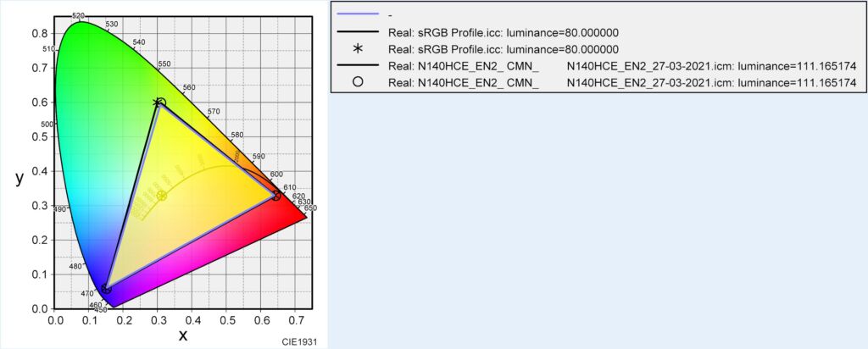The image size is (868, 349).
Task: Click the CIE1931 label below the chart
Action: [301, 342]
